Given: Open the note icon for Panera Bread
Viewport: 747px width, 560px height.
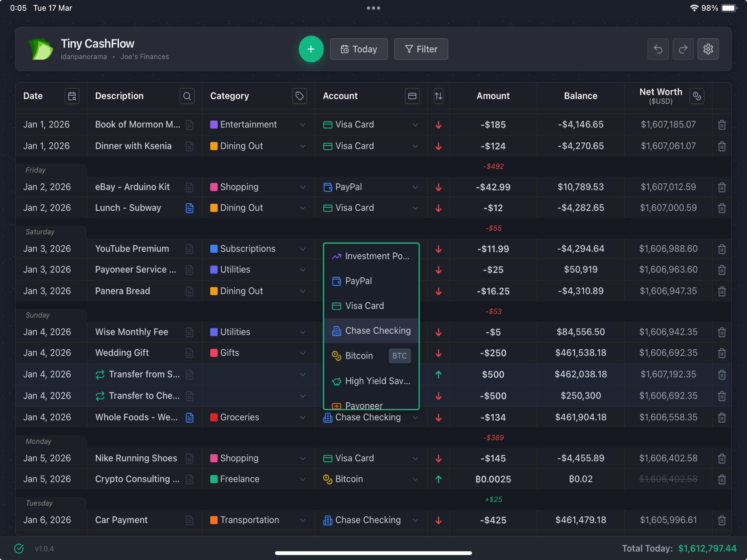Looking at the screenshot, I should tap(189, 291).
